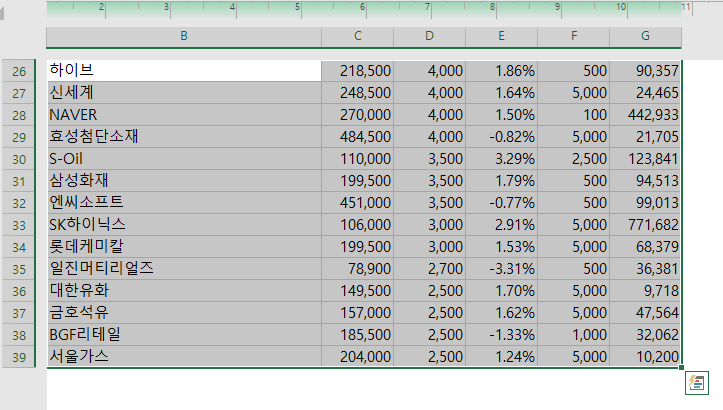Select column C header
723x410 pixels.
point(357,36)
